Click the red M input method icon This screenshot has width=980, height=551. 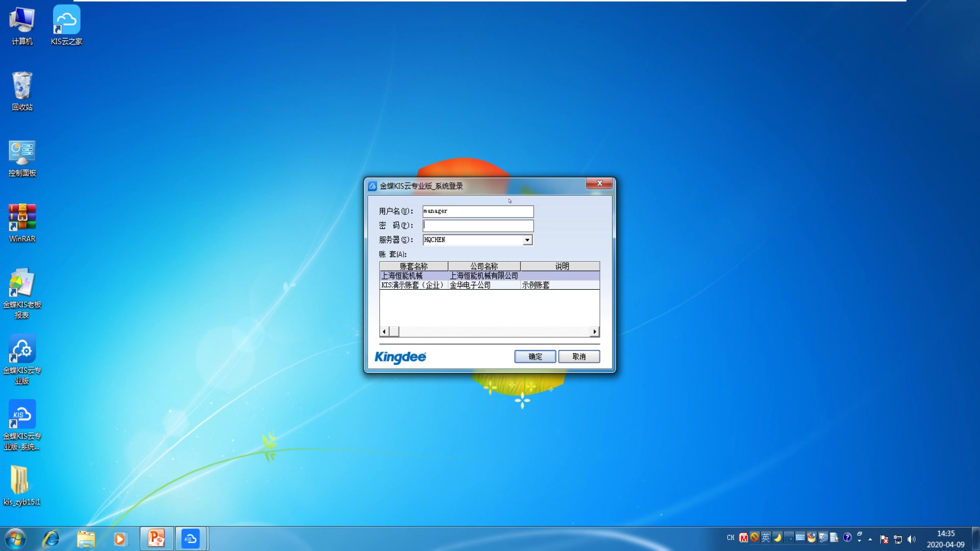coord(743,538)
